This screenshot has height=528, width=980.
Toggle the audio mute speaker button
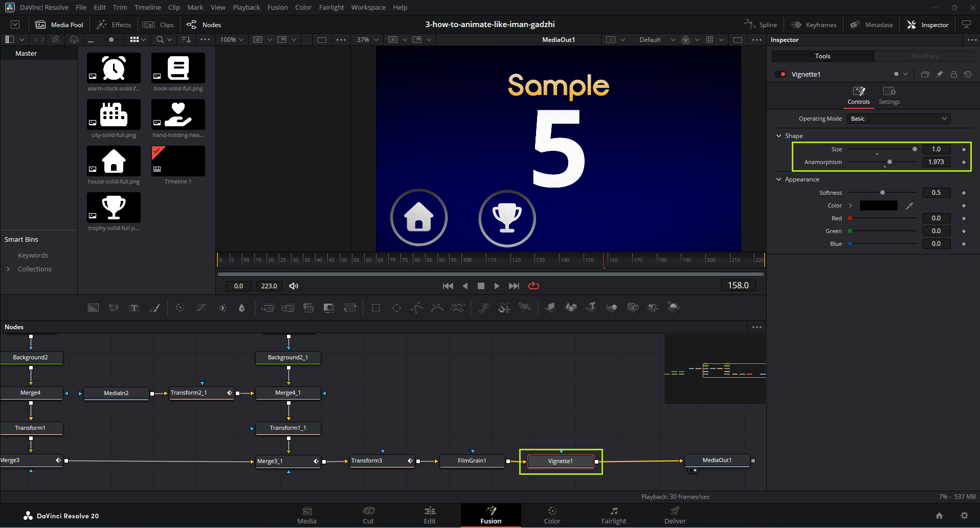[294, 286]
